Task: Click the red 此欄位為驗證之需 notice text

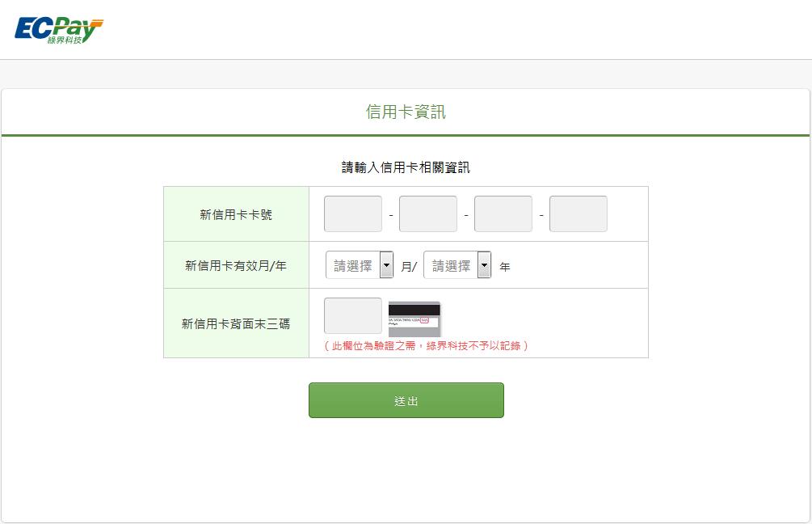Action: [426, 346]
